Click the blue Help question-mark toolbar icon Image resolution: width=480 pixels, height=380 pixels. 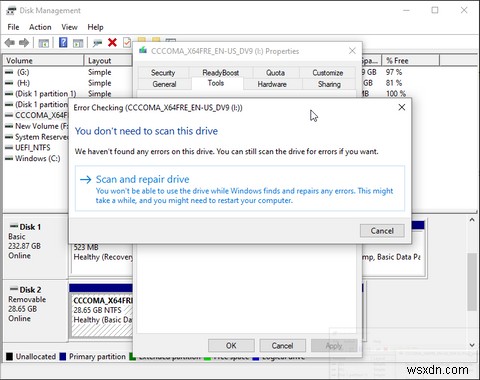click(63, 42)
